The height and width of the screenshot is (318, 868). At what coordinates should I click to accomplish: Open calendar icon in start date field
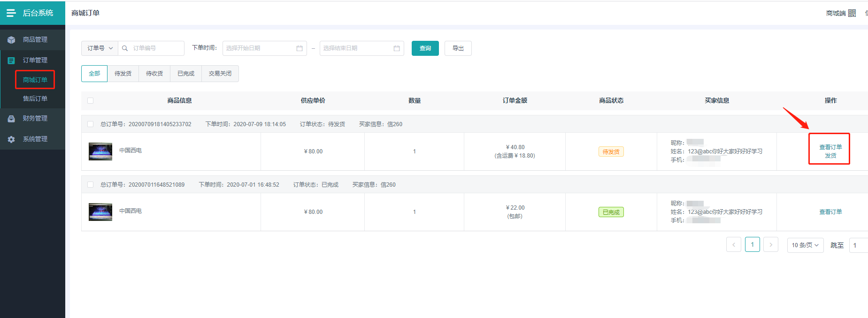pyautogui.click(x=300, y=48)
